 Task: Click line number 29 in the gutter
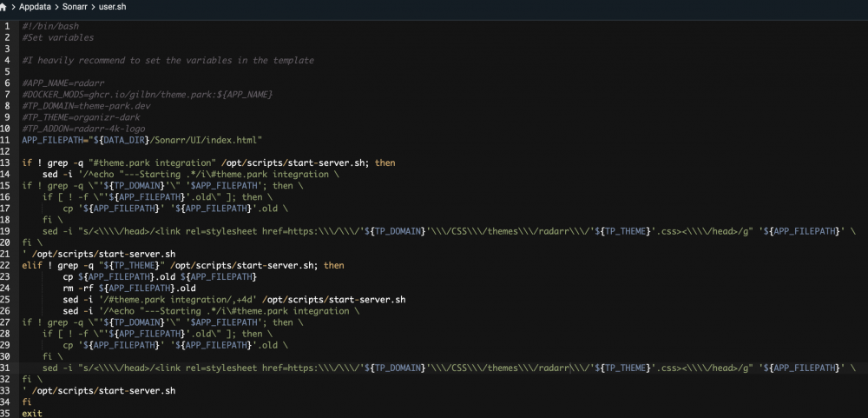[x=5, y=345]
